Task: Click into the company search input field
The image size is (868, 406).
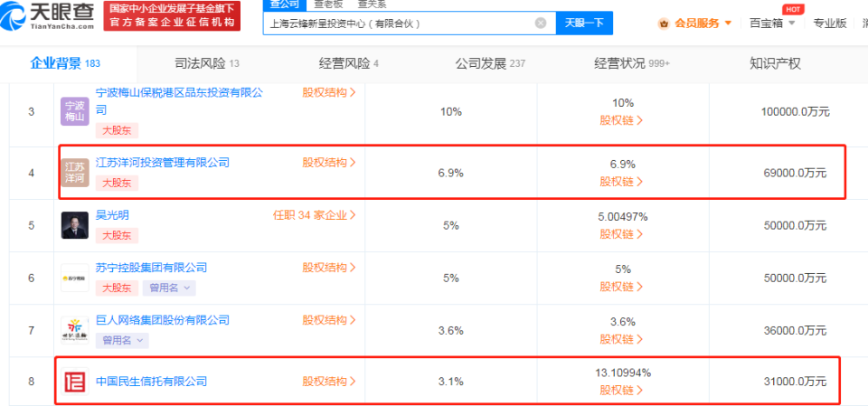Action: pos(398,23)
